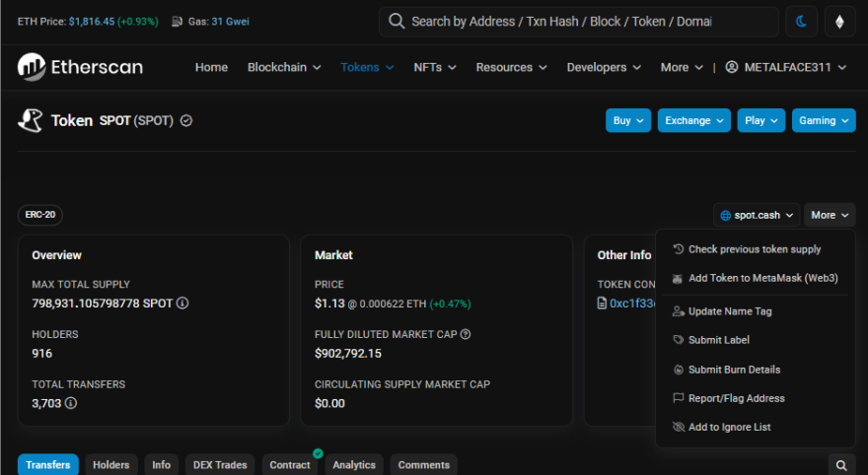This screenshot has width=868, height=475.
Task: Click the green verified badge on Contract tab
Action: [318, 453]
